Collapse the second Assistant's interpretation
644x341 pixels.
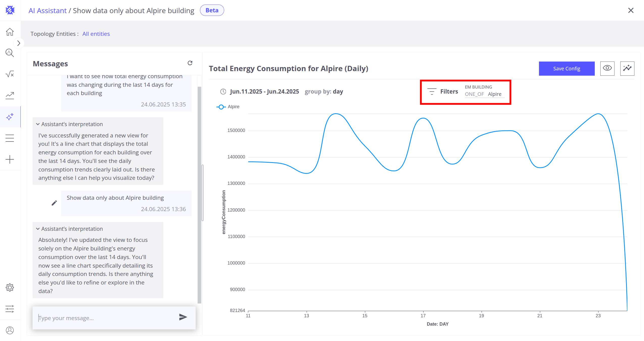pyautogui.click(x=38, y=229)
